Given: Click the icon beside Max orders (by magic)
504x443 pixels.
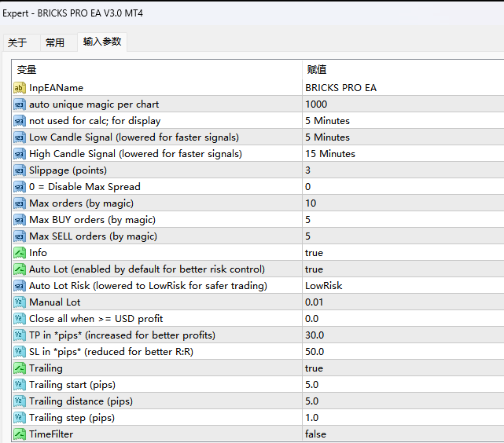Looking at the screenshot, I should coord(20,203).
